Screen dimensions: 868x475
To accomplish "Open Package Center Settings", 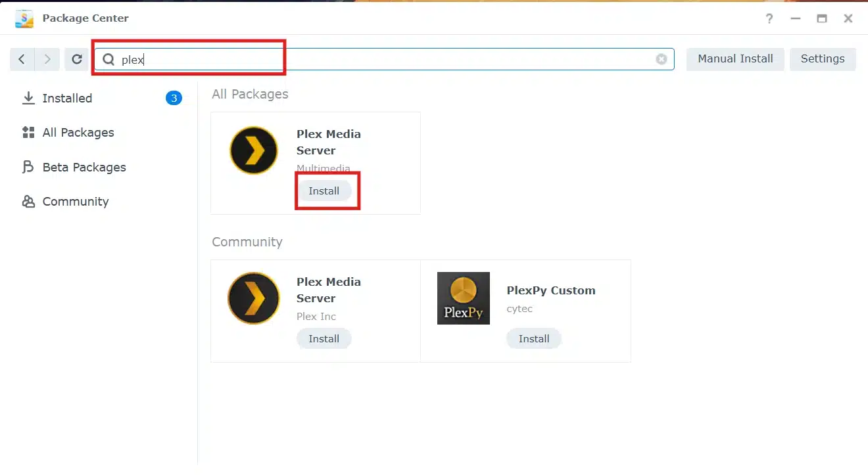I will [x=823, y=58].
